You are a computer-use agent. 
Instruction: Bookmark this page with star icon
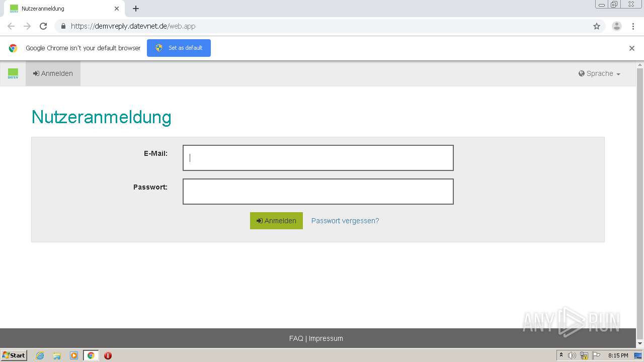[597, 26]
